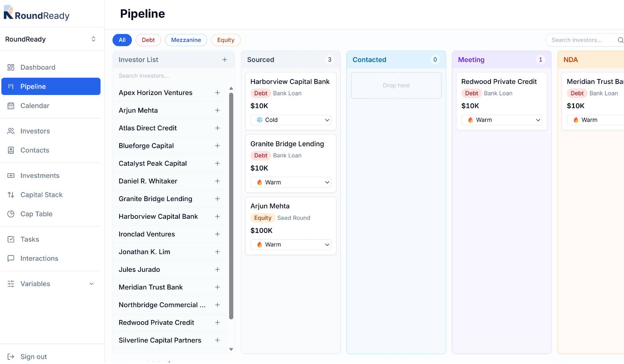Click the Equity tag on Arjun Mehta card
This screenshot has width=624, height=364.
click(263, 218)
